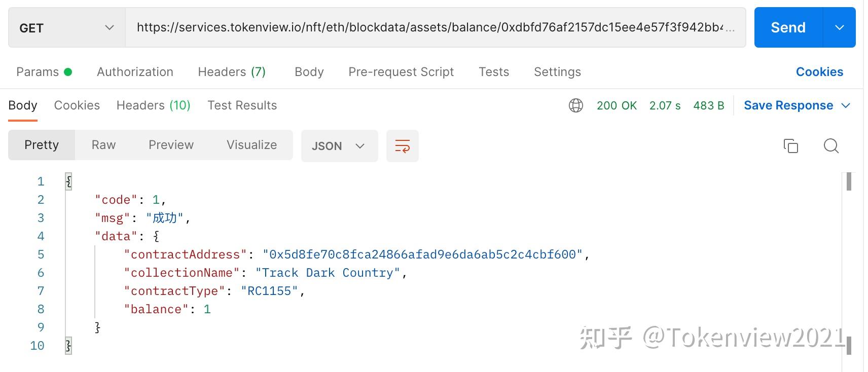Click the request URL input field
The image size is (868, 372).
(435, 27)
